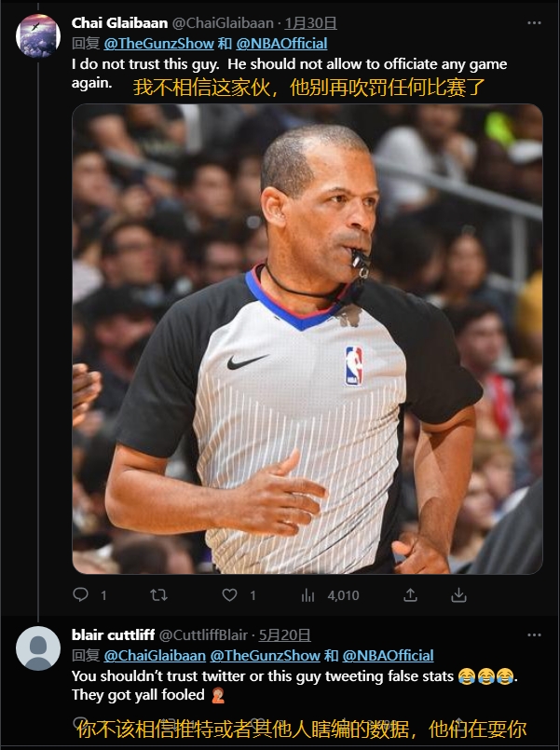Click the blair cuttliff display name

114,634
